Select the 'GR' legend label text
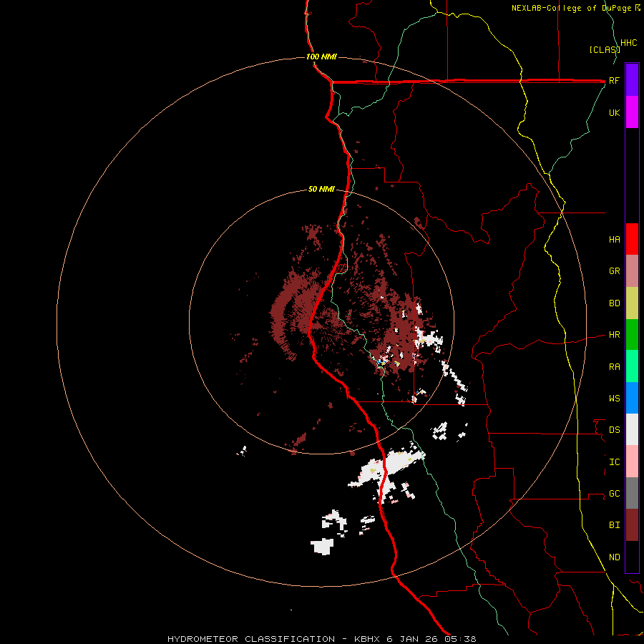The image size is (644, 644). click(614, 271)
